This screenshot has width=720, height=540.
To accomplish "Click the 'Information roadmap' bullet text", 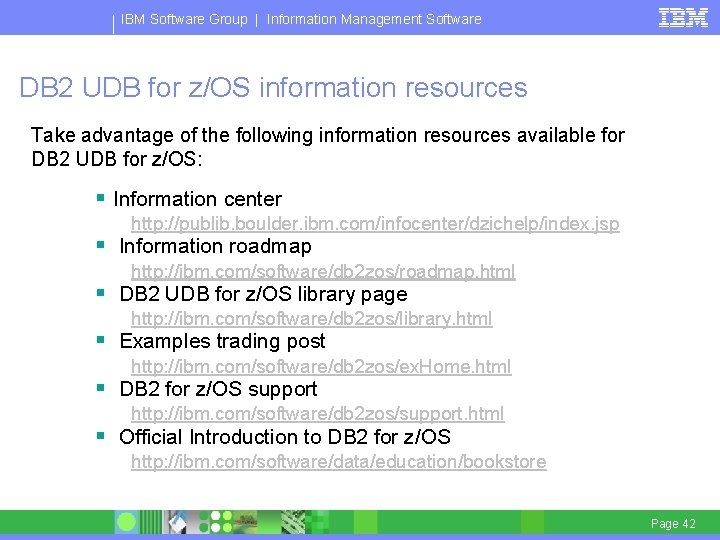I will [215, 247].
